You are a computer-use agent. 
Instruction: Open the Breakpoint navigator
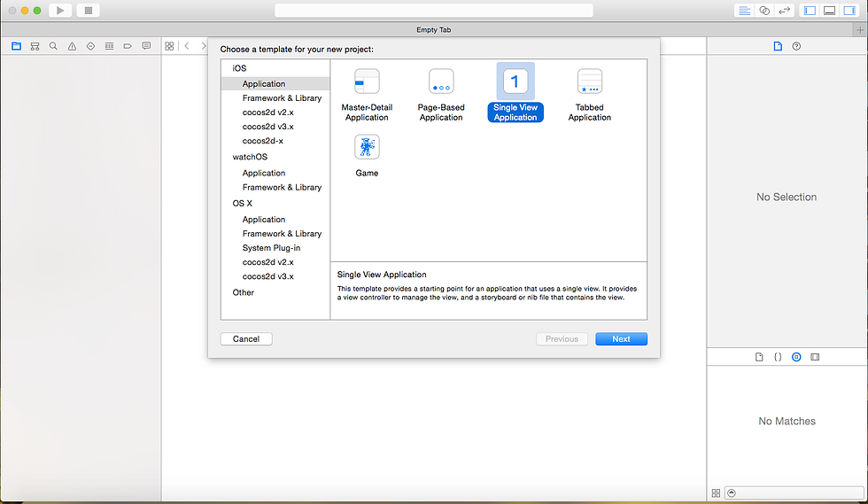point(128,47)
